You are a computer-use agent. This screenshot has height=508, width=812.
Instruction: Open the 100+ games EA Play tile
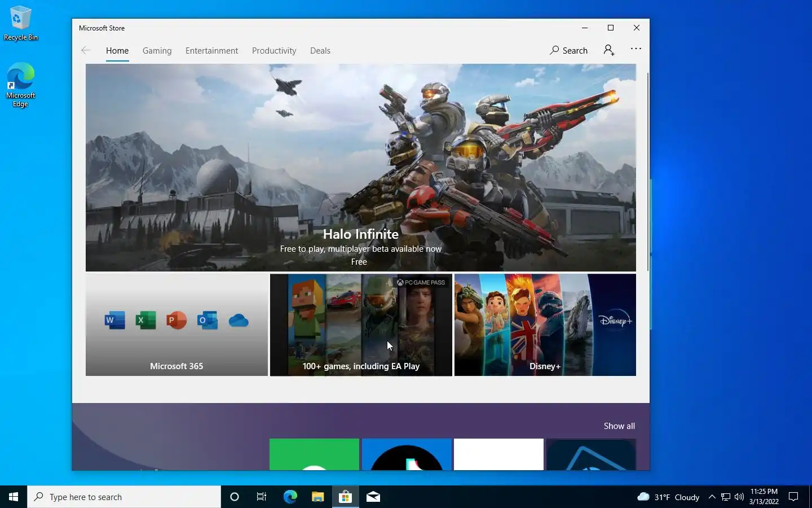coord(361,325)
